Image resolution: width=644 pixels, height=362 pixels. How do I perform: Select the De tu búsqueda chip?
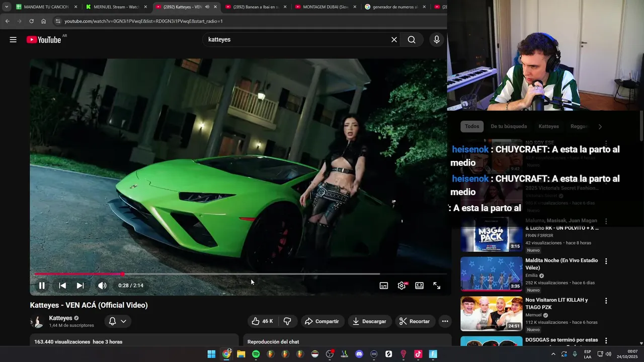pyautogui.click(x=509, y=127)
